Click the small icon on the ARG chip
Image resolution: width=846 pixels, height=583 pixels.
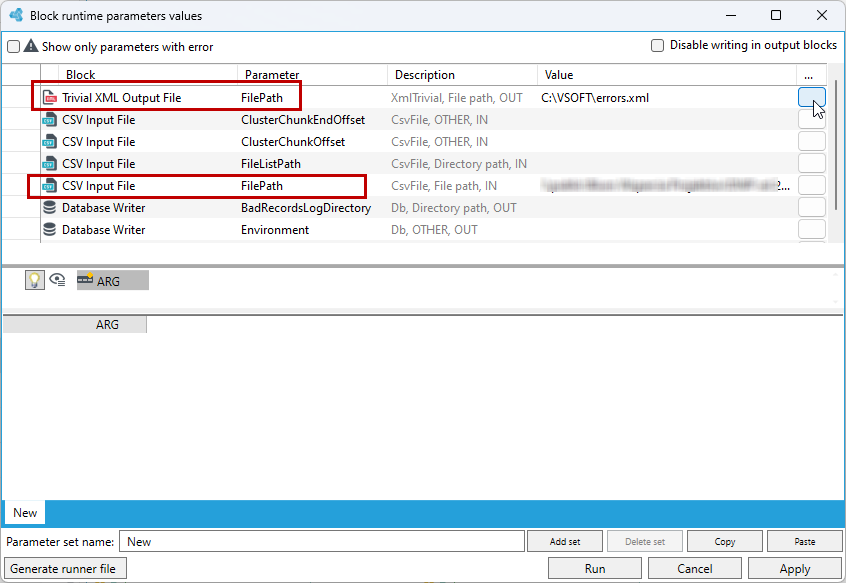click(85, 279)
